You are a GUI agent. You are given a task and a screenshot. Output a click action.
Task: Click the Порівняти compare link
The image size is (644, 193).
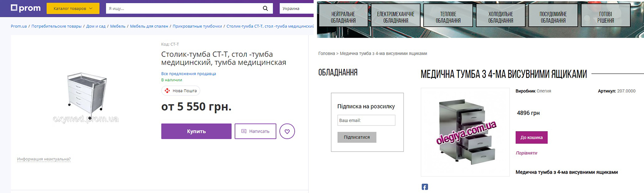coord(526,153)
